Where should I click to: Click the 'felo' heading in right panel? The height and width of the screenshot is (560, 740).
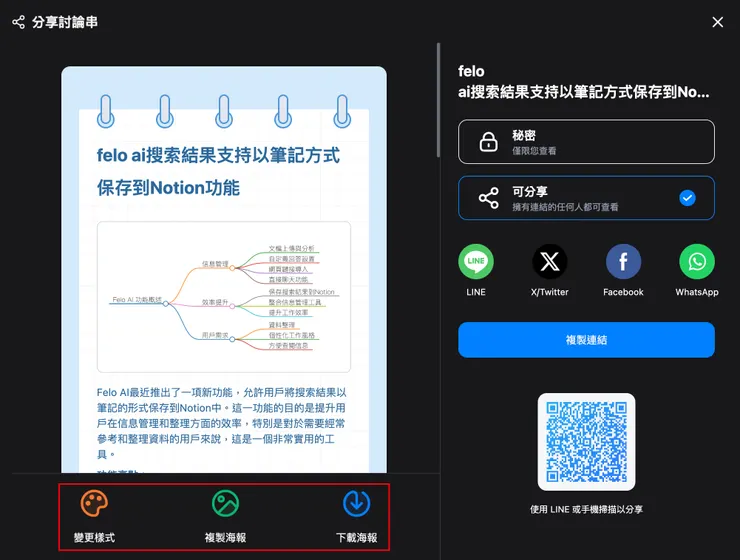(471, 71)
